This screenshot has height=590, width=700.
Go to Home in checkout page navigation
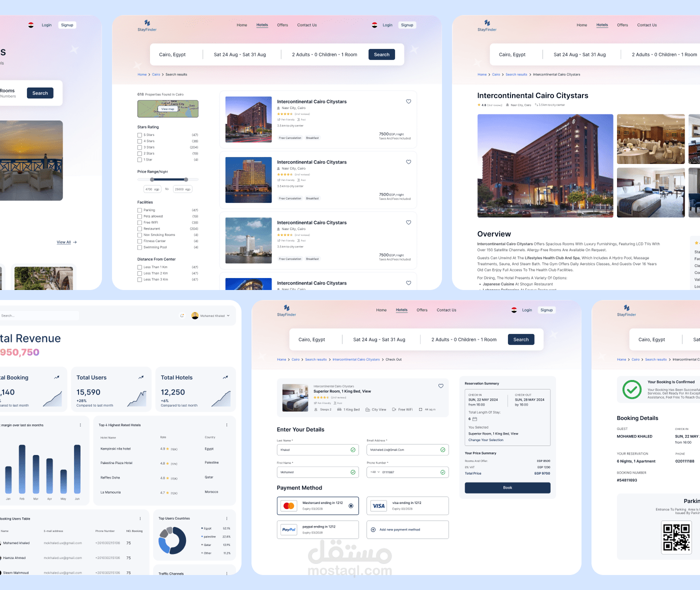coord(381,310)
